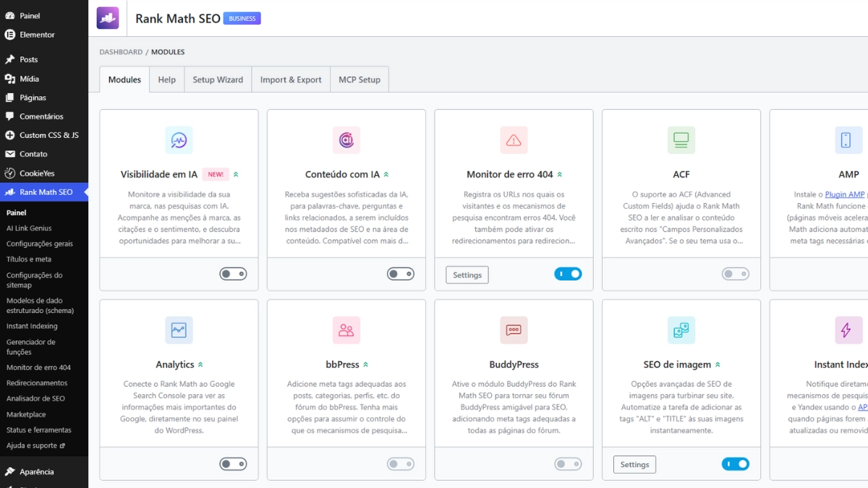Click the BuddyPress module chat icon
This screenshot has height=488, width=868.
tap(514, 330)
